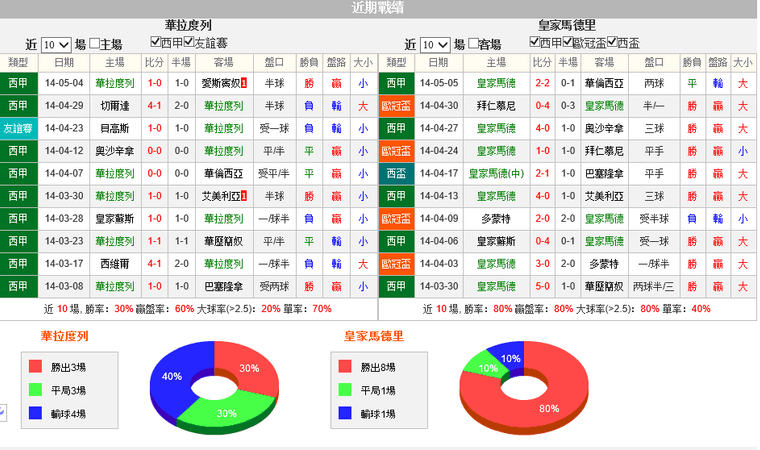Click the orange 皇家馬德里 chart title
760x450 pixels.
374,336
